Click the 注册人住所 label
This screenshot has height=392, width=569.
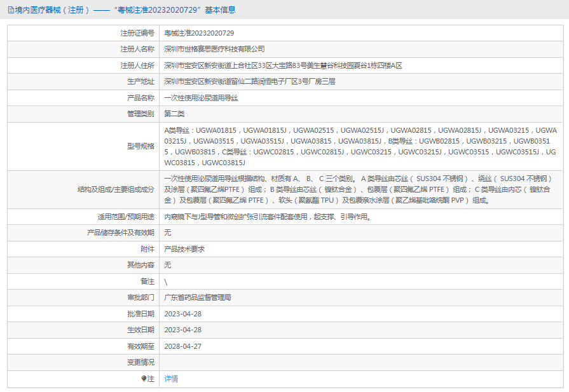point(137,65)
